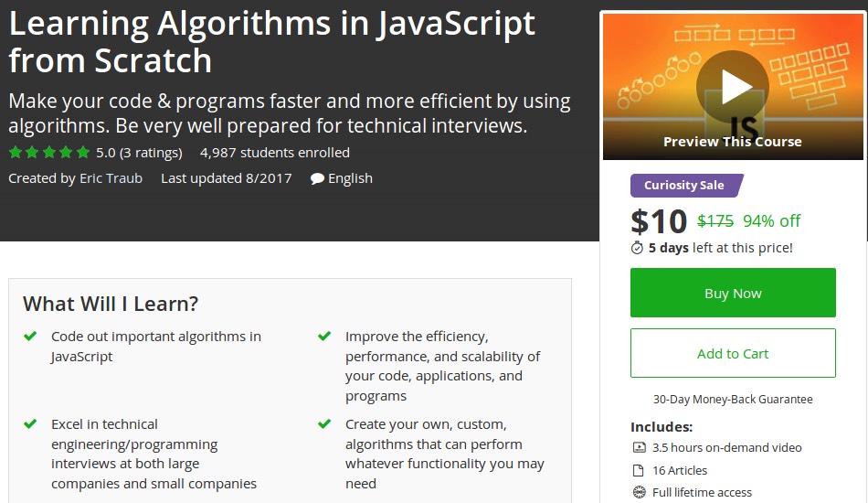Screen dimensions: 868x503
Task: Click the Add to Cart button
Action: coord(733,354)
